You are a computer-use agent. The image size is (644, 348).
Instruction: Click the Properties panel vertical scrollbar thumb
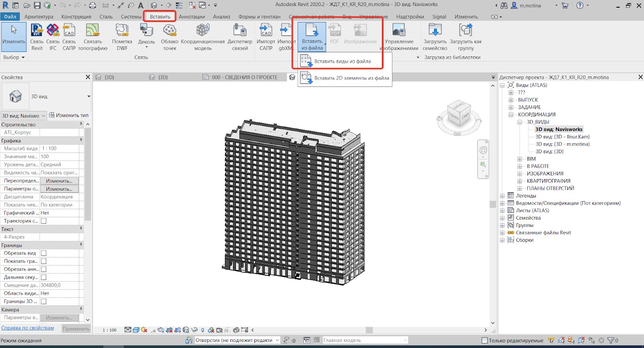click(88, 174)
